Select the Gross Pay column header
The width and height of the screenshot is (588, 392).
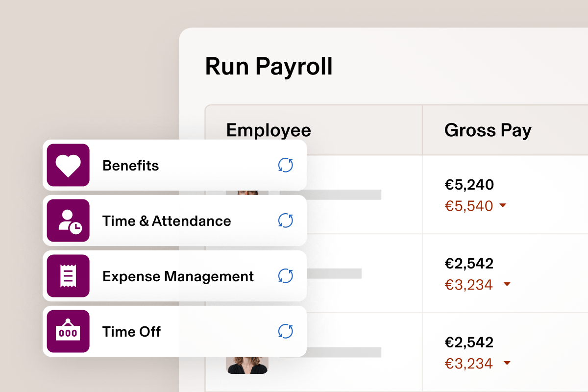click(x=488, y=130)
